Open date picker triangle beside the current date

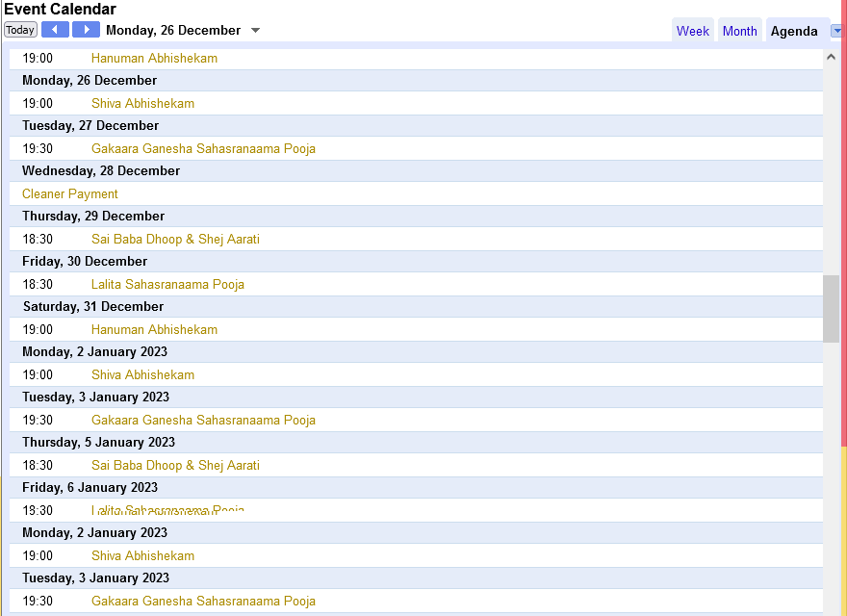[255, 31]
